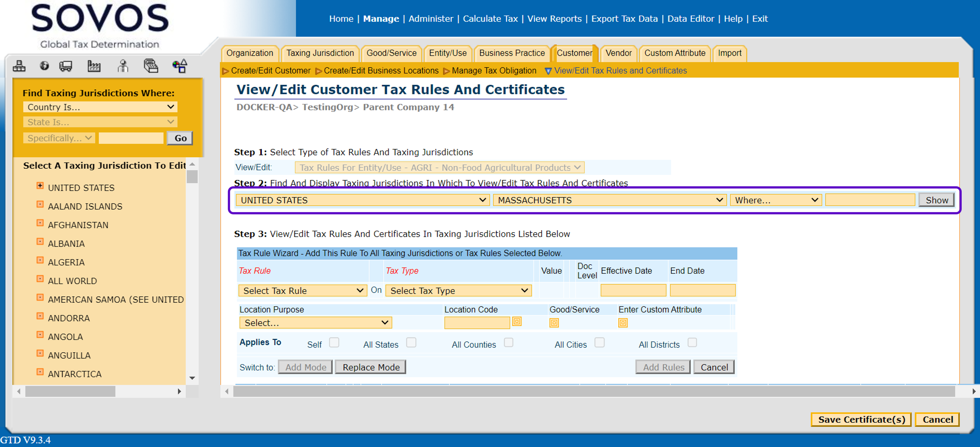
Task: Click the factory building toolbar icon
Action: click(x=93, y=66)
